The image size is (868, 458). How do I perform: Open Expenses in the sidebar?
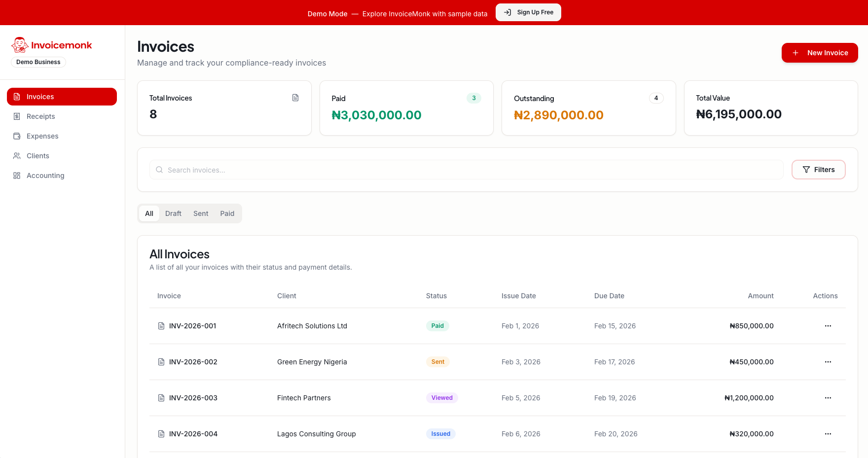point(62,136)
